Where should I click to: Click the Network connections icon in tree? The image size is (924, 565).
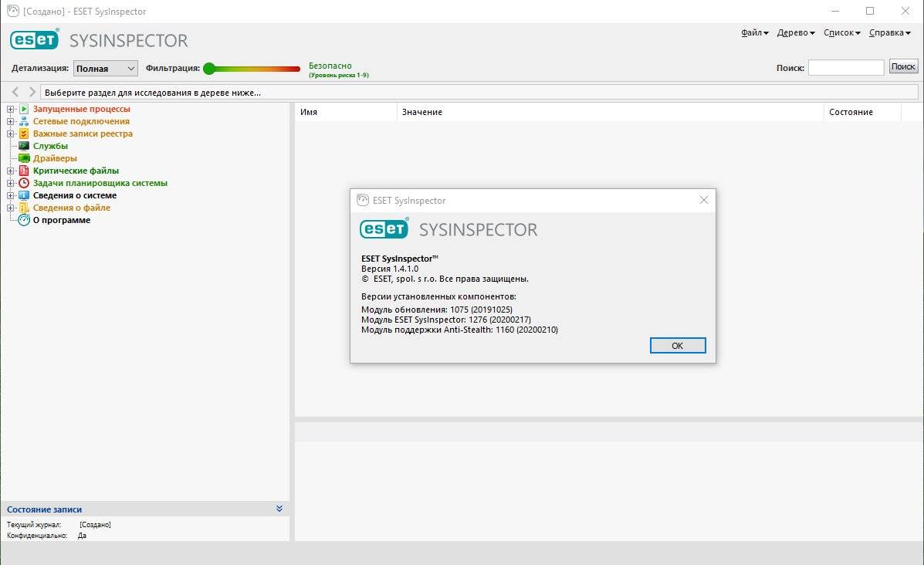(24, 121)
